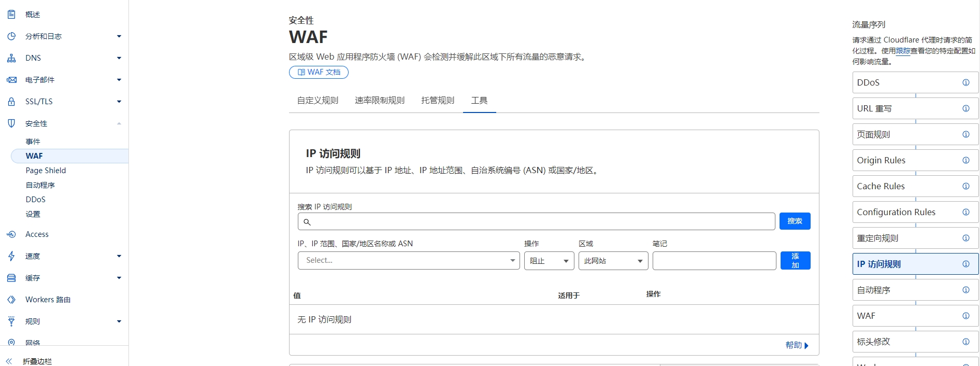
Task: Focus the 搜索 IP 访问规则 input field
Action: click(x=536, y=221)
